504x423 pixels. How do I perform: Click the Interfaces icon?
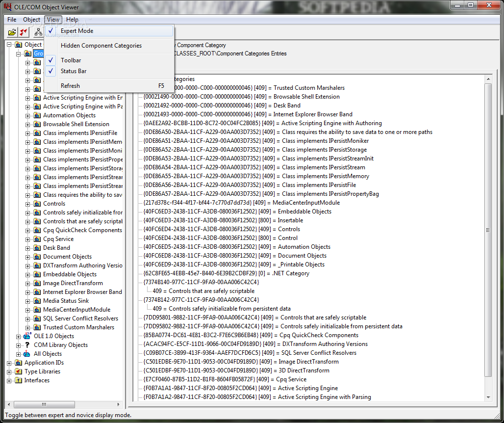(x=18, y=380)
